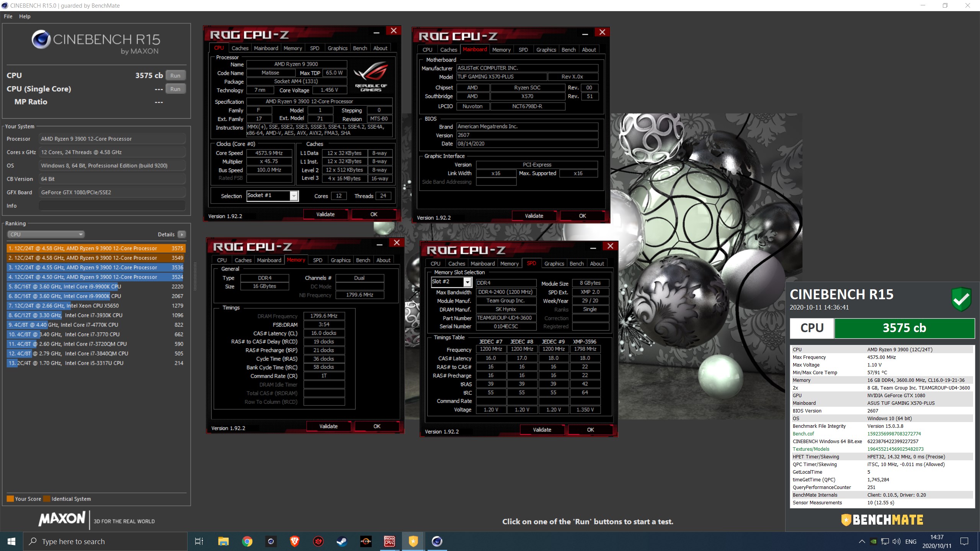Open the notification center icon

tap(964, 541)
